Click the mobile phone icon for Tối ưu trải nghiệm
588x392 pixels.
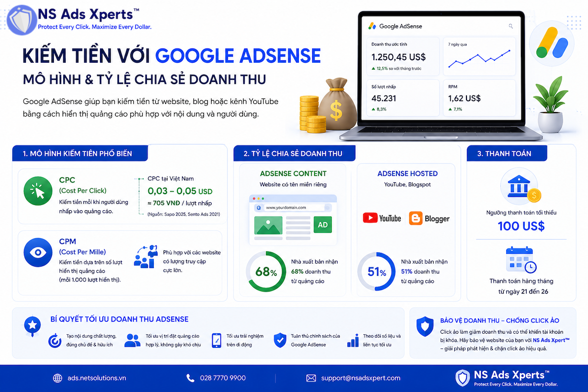click(217, 340)
